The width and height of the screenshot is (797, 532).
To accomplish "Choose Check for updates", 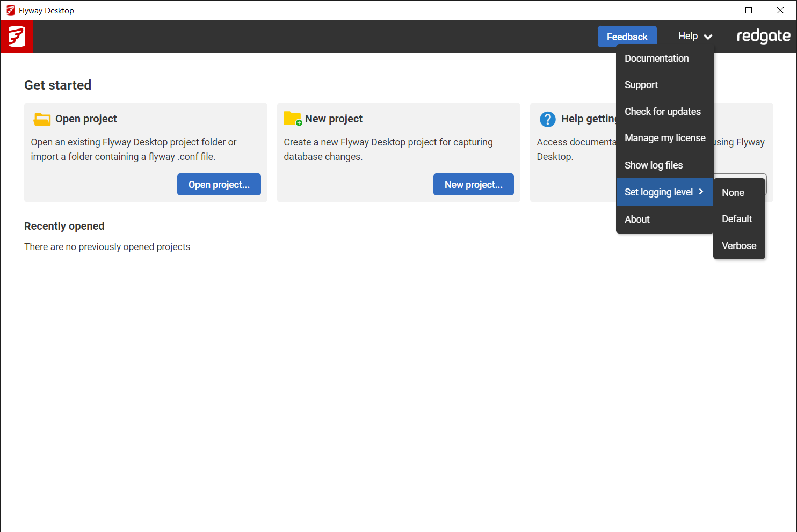I will click(663, 111).
